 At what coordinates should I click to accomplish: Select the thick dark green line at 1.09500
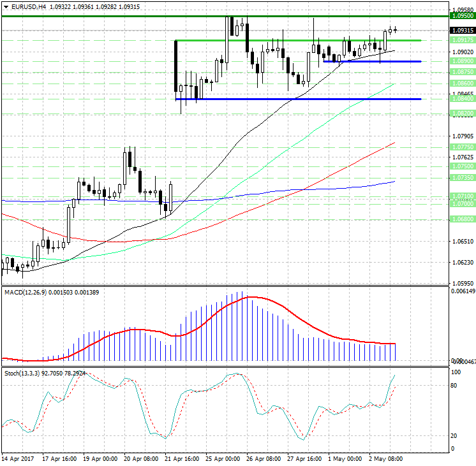[128, 16]
